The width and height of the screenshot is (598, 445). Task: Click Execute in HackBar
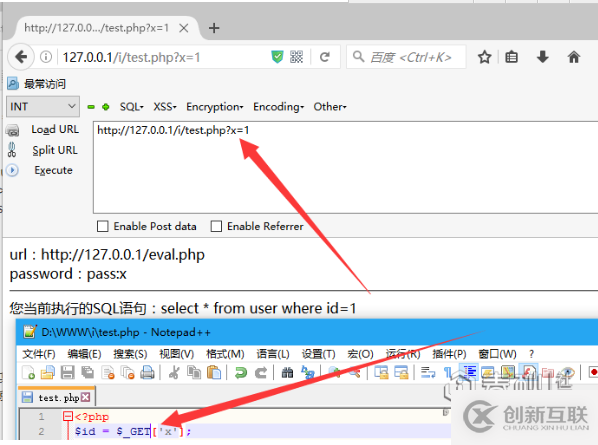pos(53,170)
